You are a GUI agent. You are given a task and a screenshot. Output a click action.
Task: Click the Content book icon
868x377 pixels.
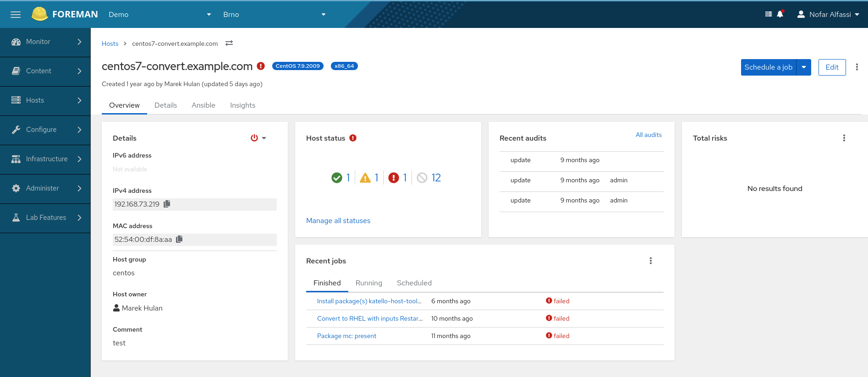pos(16,71)
